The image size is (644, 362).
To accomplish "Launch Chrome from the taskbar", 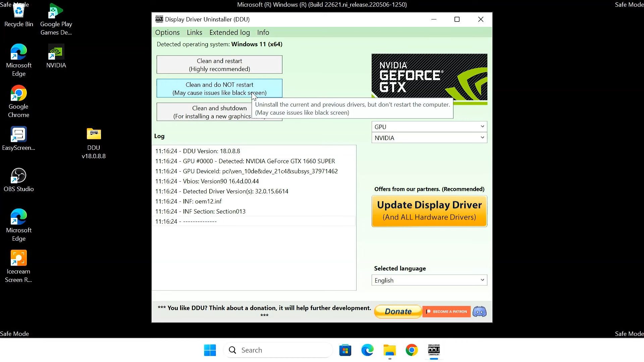I will (x=412, y=350).
